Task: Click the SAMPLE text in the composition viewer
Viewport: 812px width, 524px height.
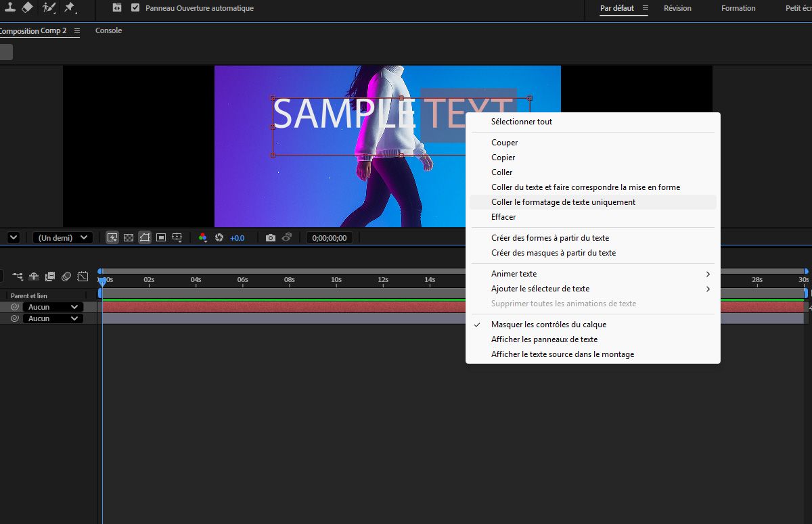Action: click(x=344, y=114)
